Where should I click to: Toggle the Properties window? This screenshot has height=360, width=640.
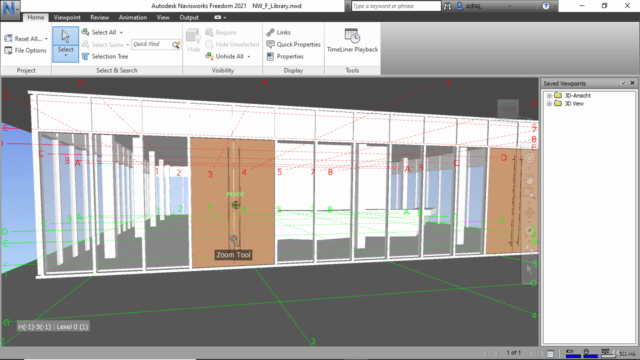[285, 56]
